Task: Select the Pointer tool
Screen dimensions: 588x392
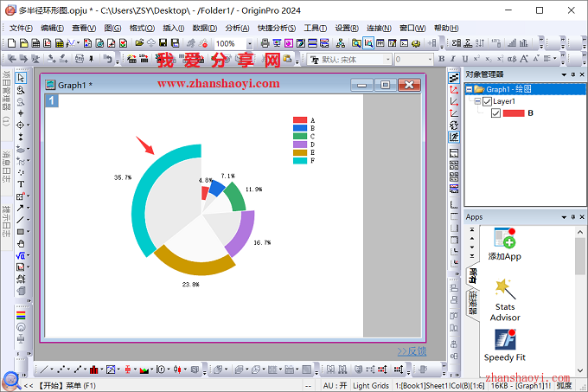Action: [21, 78]
